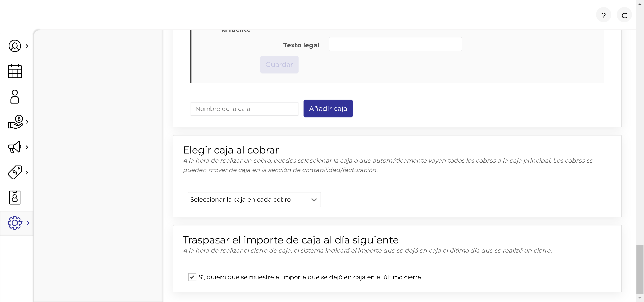644x302 pixels.
Task: Uncheck the show last closing amount checkbox
Action: click(x=192, y=277)
